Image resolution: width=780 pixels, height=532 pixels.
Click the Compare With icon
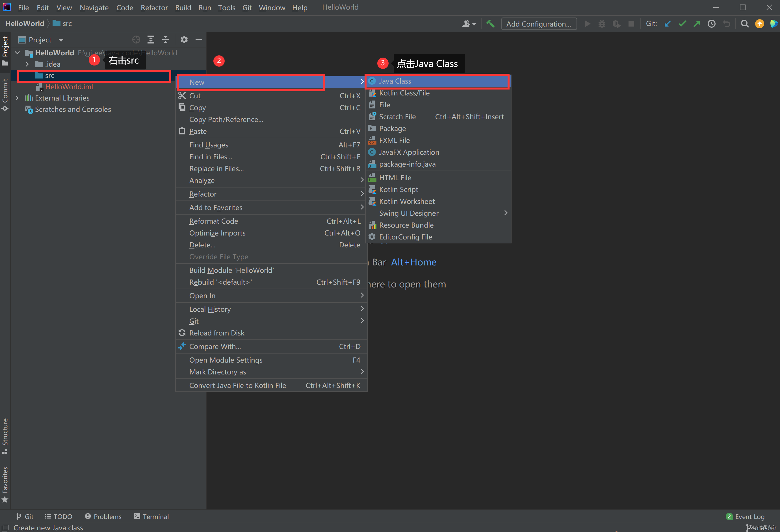click(182, 346)
